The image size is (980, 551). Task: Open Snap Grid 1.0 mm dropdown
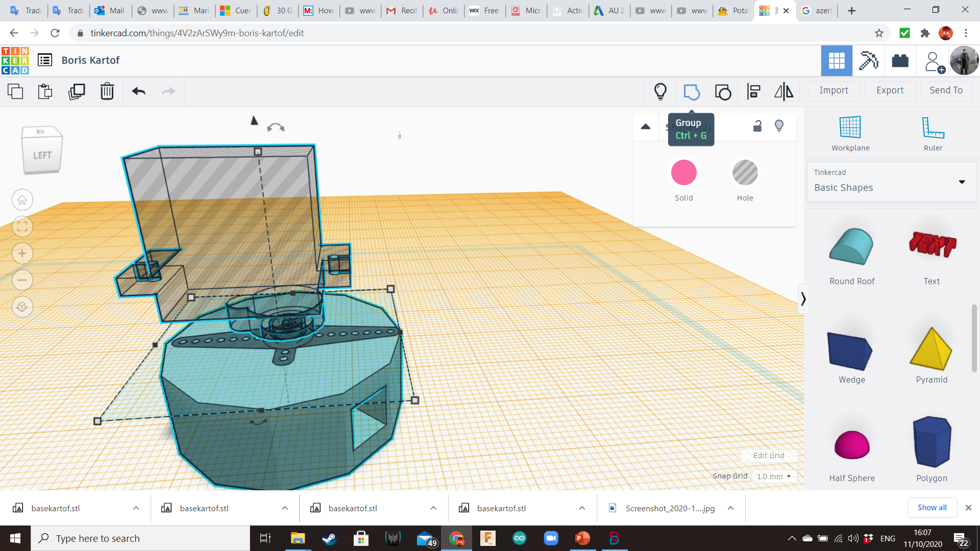pos(774,476)
